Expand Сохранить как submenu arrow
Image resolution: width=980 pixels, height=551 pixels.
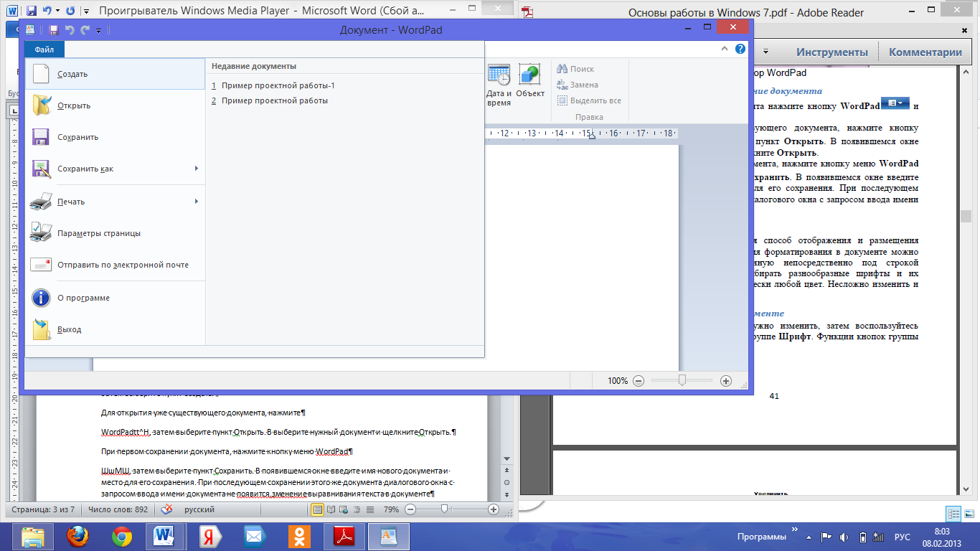click(x=196, y=169)
